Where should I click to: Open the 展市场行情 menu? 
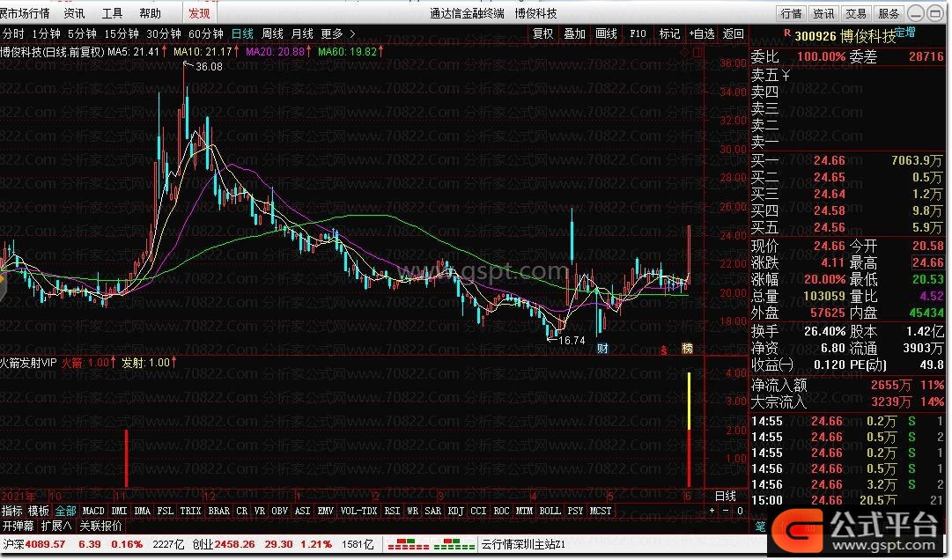point(25,12)
